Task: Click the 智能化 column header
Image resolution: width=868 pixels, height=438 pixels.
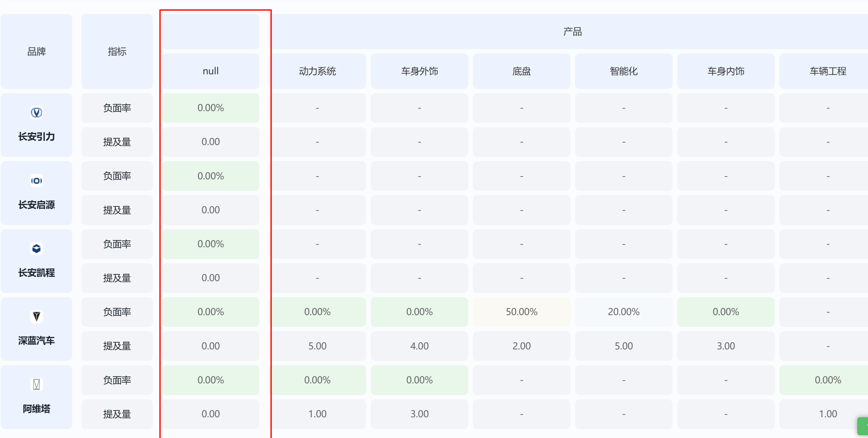Action: point(624,71)
